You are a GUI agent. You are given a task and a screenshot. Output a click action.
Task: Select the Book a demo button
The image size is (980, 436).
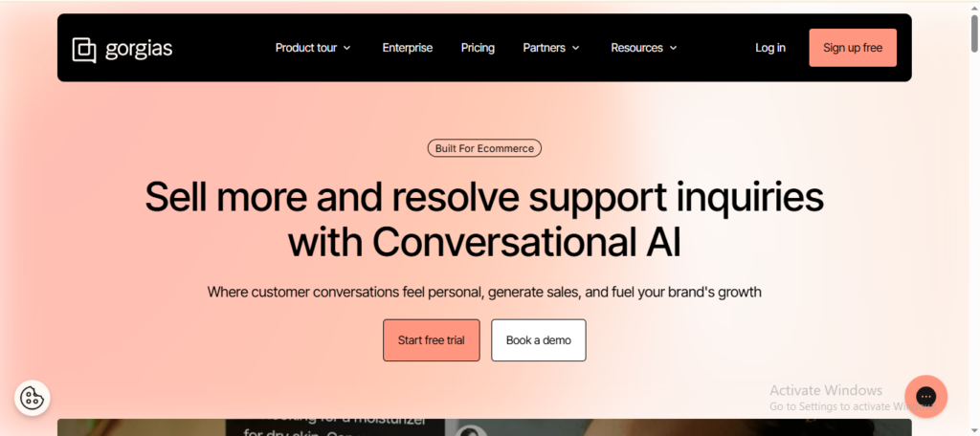pos(538,340)
